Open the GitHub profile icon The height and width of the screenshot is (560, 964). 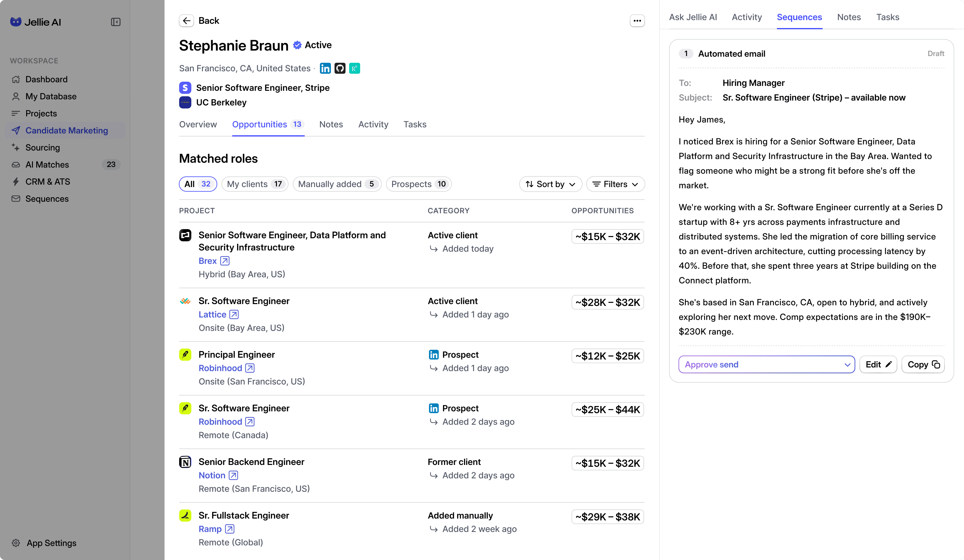tap(340, 69)
